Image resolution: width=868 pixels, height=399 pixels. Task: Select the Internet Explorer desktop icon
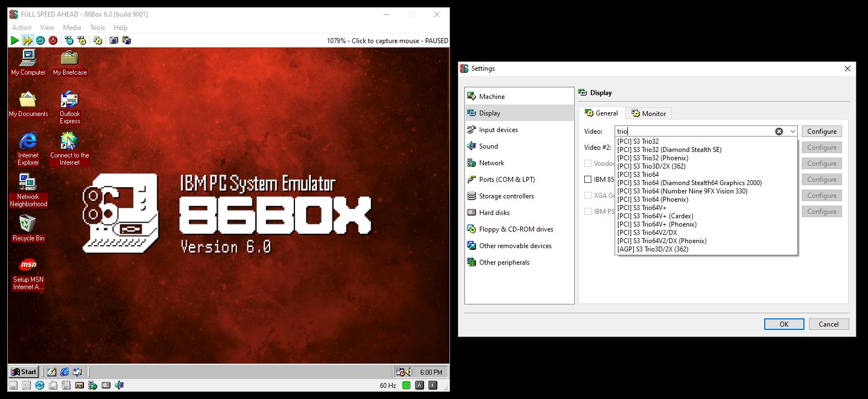point(28,149)
